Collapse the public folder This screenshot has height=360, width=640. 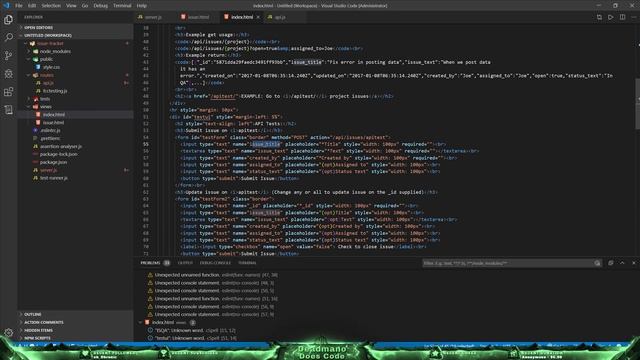click(46, 59)
